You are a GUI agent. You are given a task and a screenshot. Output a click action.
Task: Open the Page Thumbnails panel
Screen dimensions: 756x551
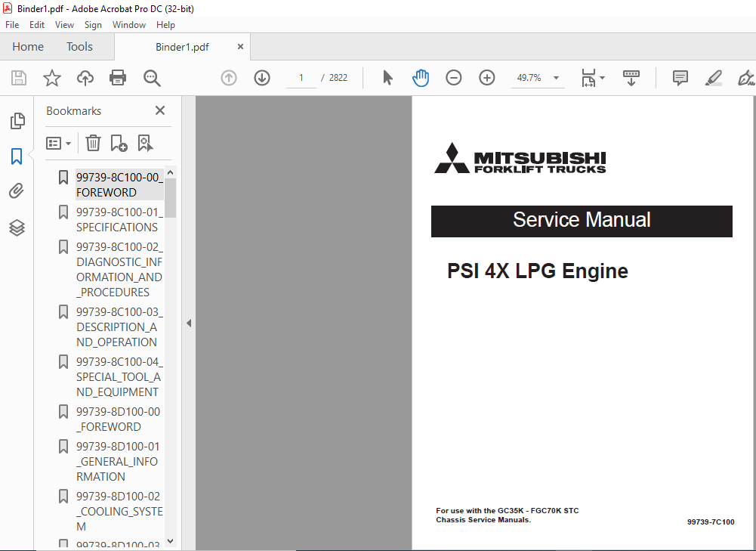(x=17, y=121)
